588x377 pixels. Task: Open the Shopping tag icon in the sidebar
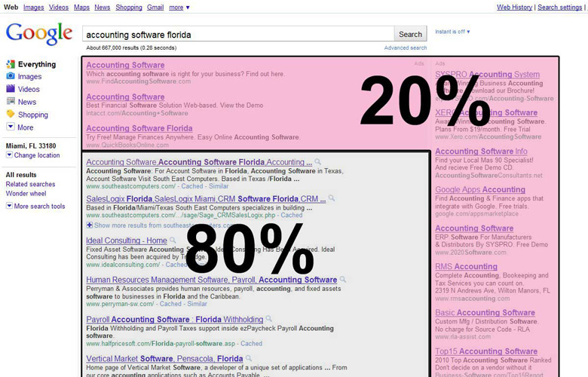pos(11,115)
